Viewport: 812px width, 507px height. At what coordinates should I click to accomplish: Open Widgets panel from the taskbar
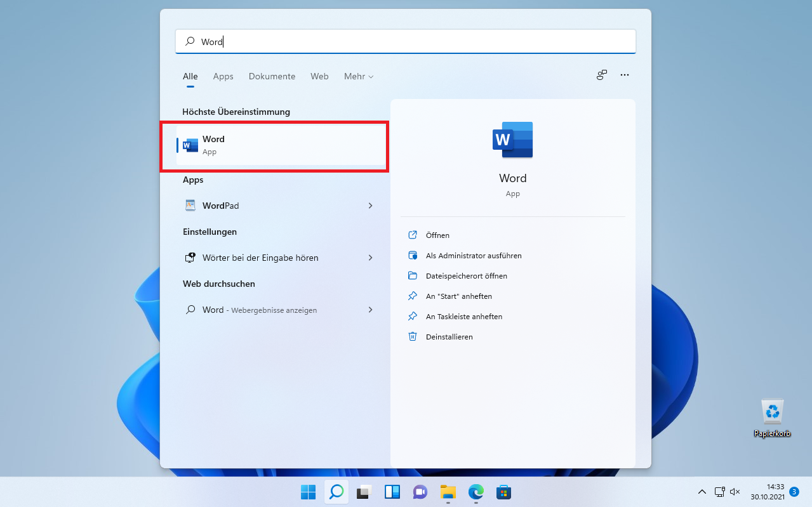(392, 492)
